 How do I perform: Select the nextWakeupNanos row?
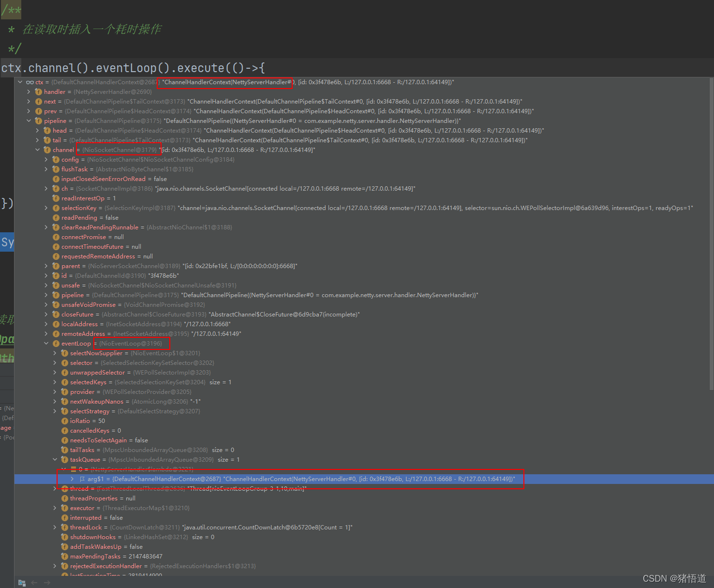[362, 402]
